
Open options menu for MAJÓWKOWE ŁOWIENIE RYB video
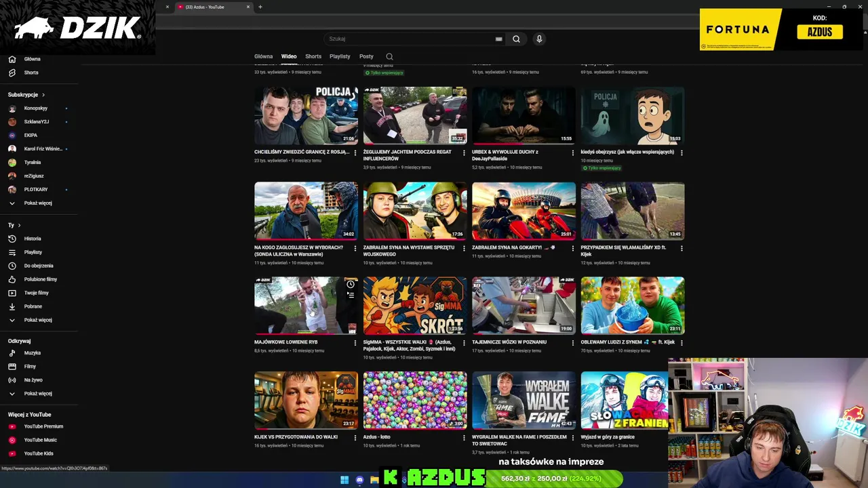(x=355, y=343)
